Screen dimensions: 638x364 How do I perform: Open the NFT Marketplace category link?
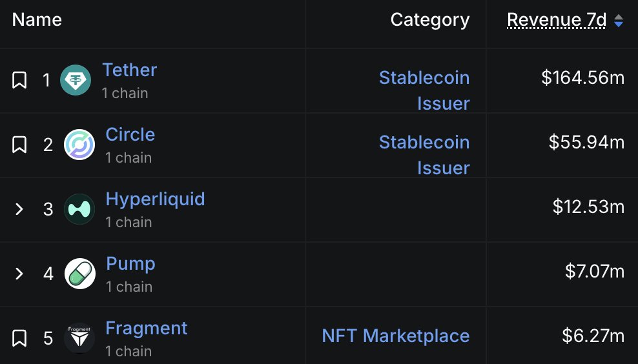click(395, 336)
